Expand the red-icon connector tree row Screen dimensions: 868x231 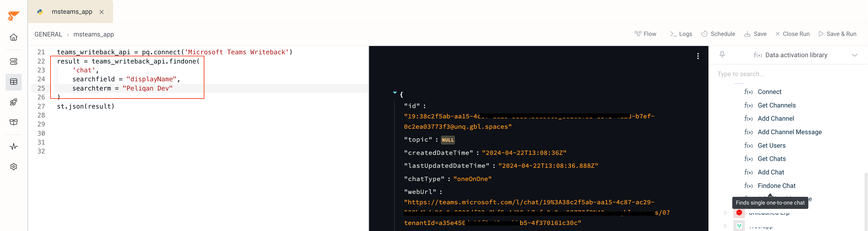click(725, 212)
